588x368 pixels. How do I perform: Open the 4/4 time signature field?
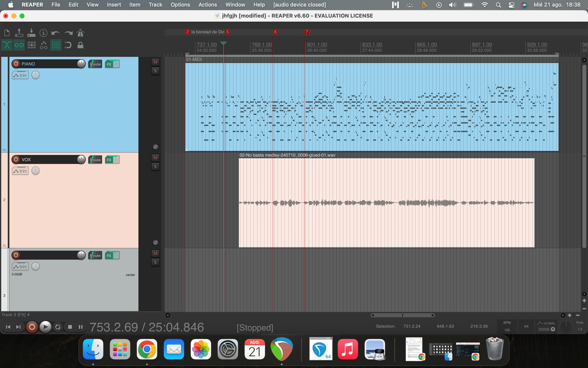click(526, 326)
